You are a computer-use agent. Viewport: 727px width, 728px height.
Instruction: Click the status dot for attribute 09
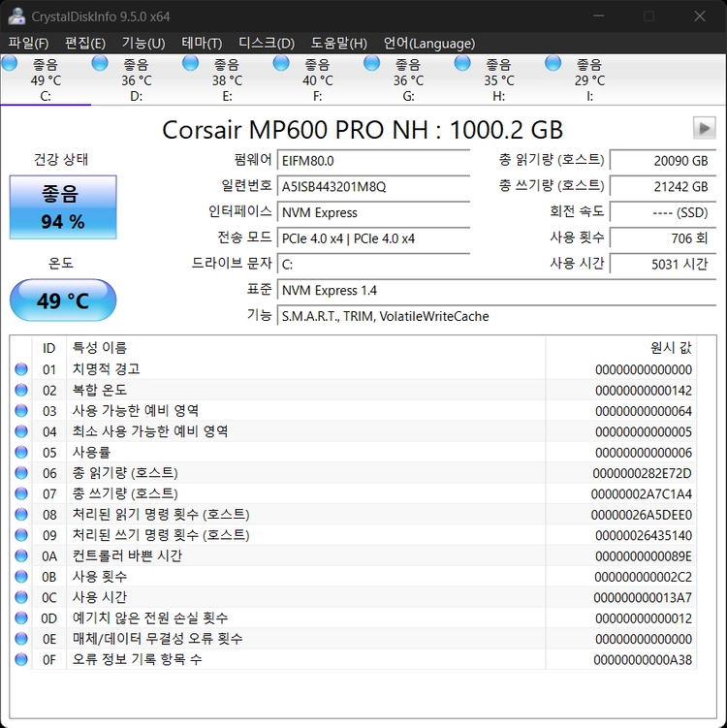(x=21, y=535)
